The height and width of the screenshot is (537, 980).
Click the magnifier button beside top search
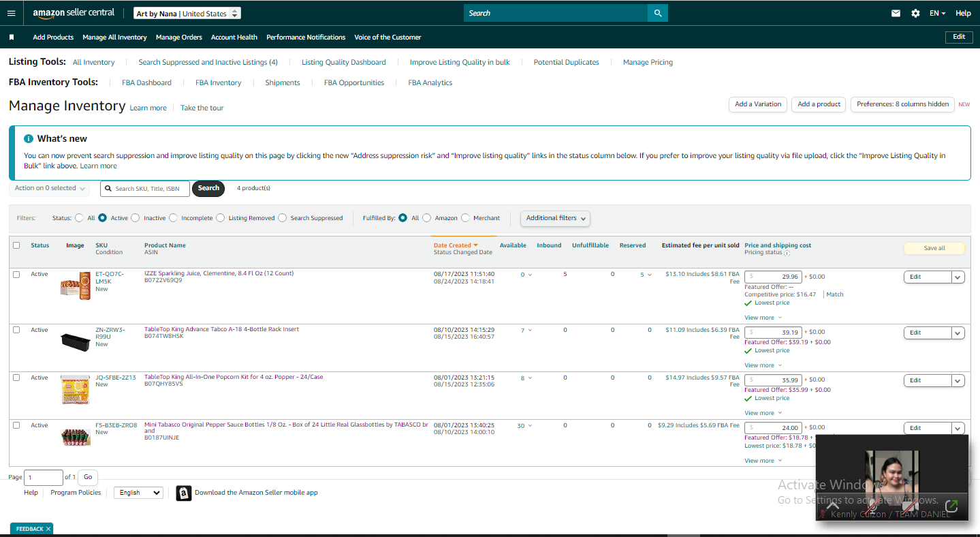[658, 13]
